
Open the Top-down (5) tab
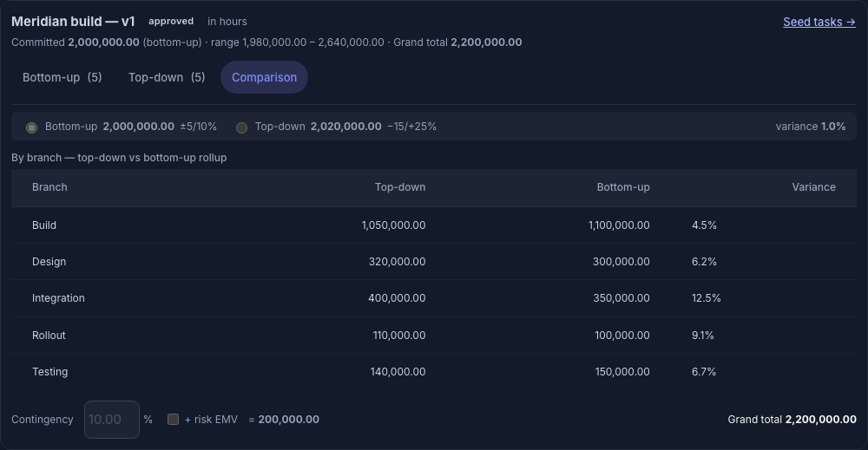[x=167, y=77]
